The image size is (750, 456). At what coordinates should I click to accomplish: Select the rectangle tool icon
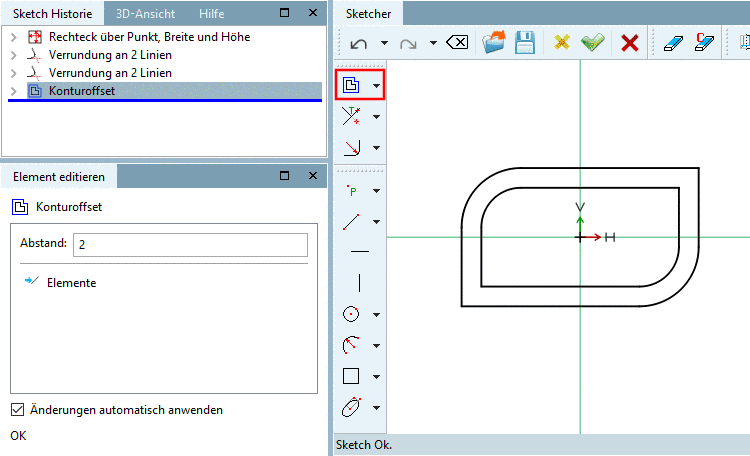(x=351, y=376)
